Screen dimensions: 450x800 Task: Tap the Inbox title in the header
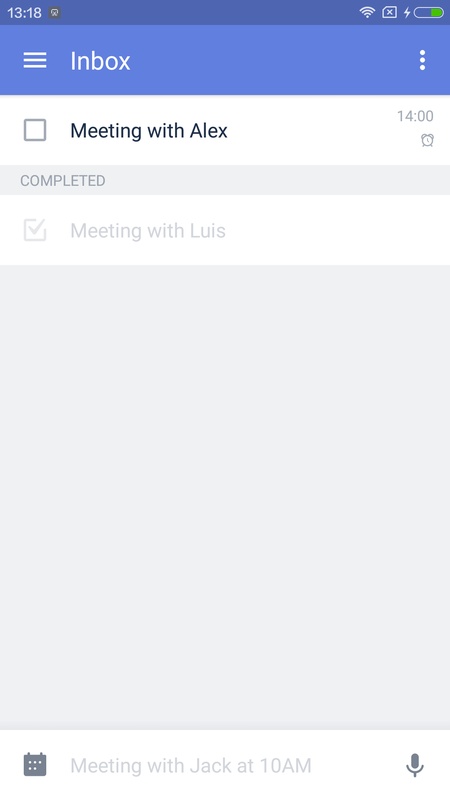pyautogui.click(x=101, y=61)
